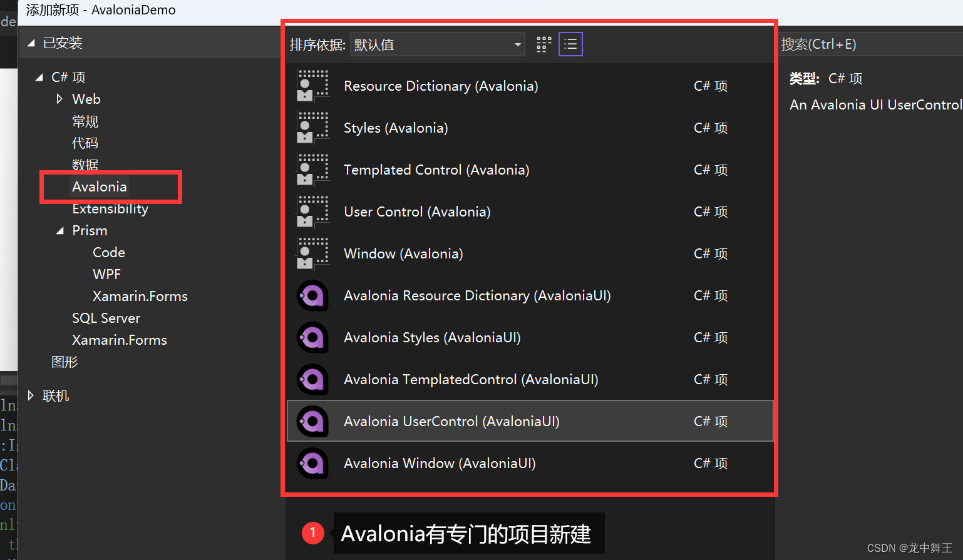Collapse the Prism tree node
963x560 pixels.
tap(61, 230)
